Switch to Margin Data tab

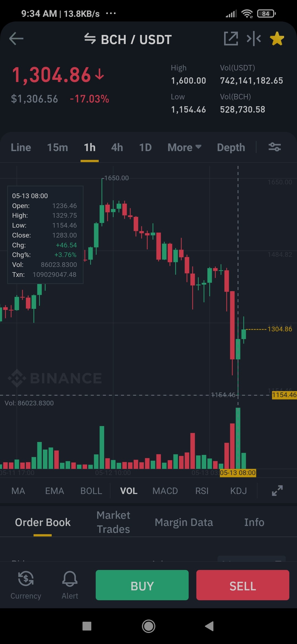point(184,522)
